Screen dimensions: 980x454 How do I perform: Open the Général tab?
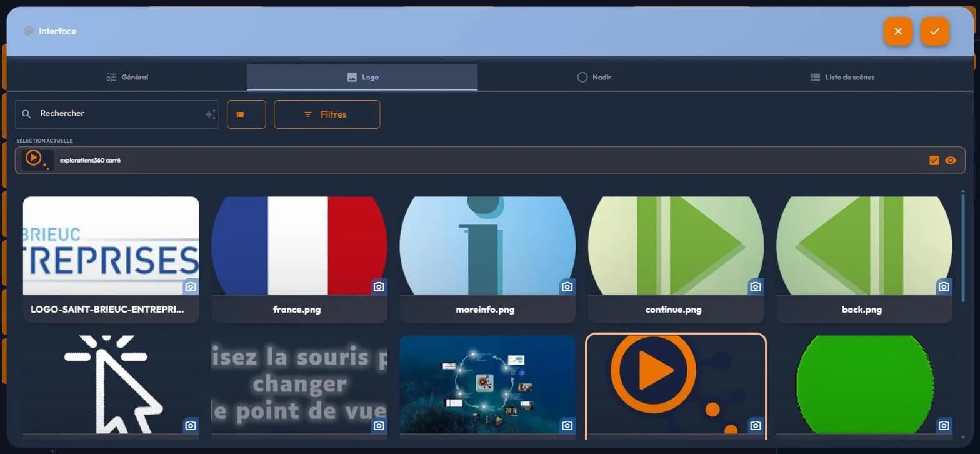click(x=127, y=77)
